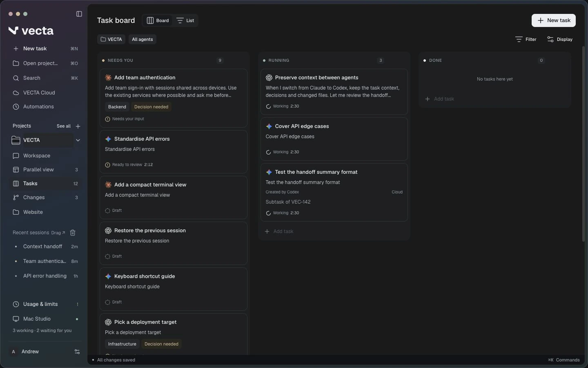Open the Team authentication recent session
This screenshot has height=368, width=588.
[45, 261]
